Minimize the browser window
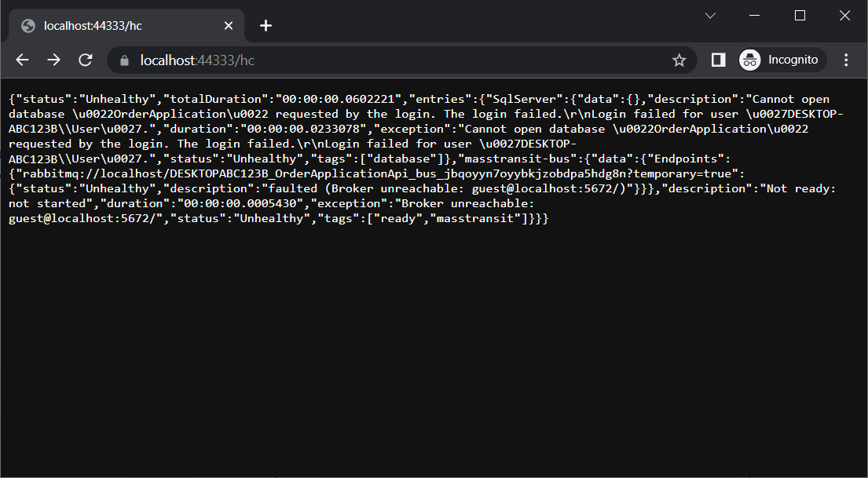The image size is (868, 478). [755, 16]
